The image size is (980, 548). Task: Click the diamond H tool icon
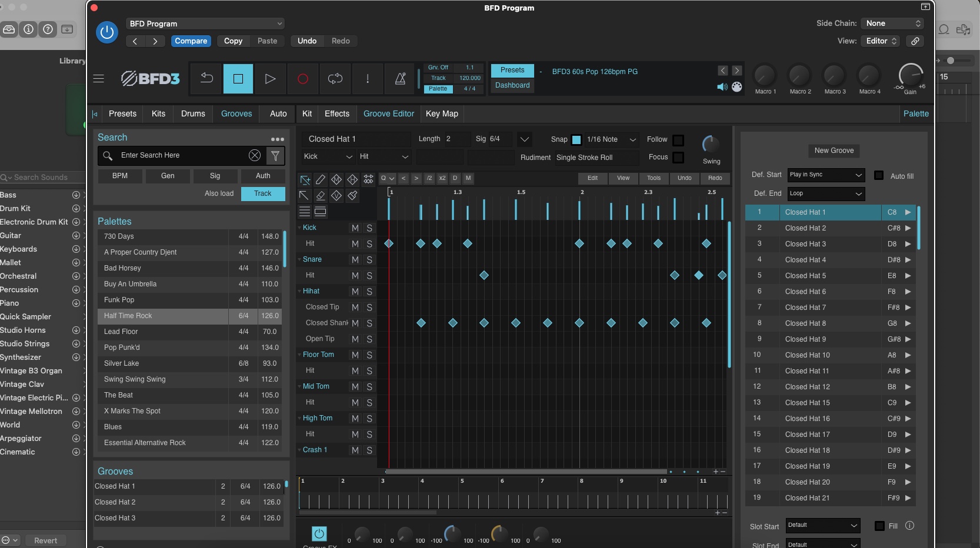[352, 179]
